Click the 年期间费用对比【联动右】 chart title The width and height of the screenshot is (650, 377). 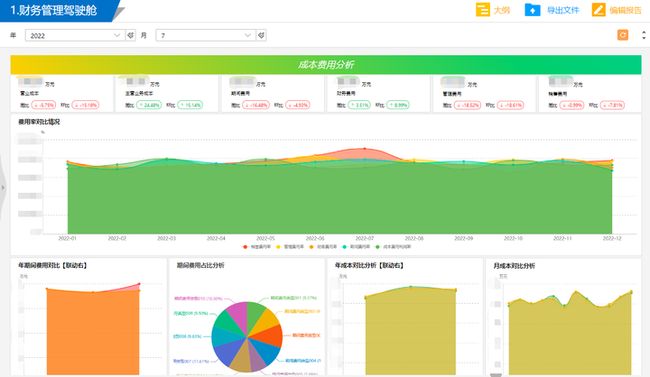point(53,265)
